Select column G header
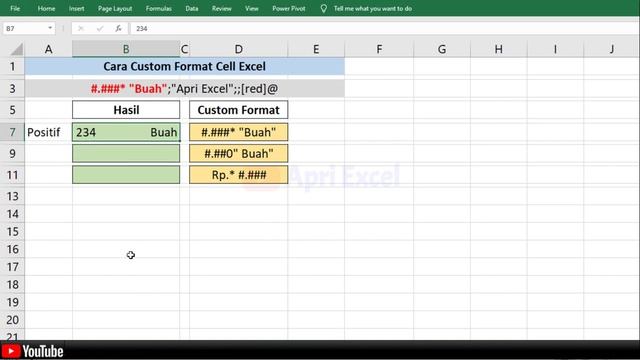640x360 pixels. 442,49
